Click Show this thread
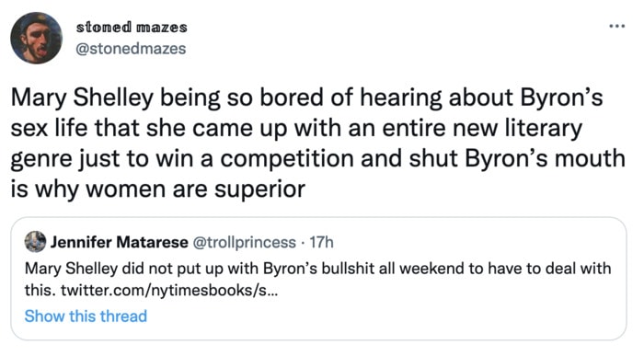Image resolution: width=644 pixels, height=356 pixels. [x=86, y=316]
